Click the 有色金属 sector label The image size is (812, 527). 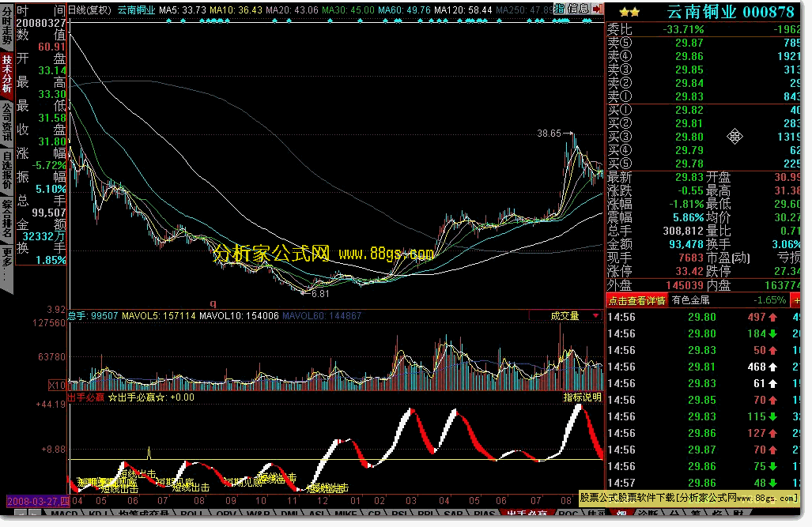click(691, 300)
